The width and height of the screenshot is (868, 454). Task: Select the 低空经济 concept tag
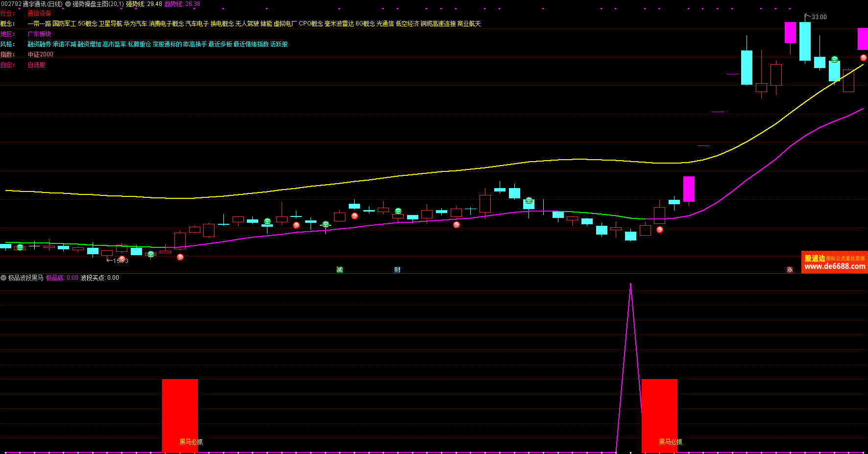point(408,24)
